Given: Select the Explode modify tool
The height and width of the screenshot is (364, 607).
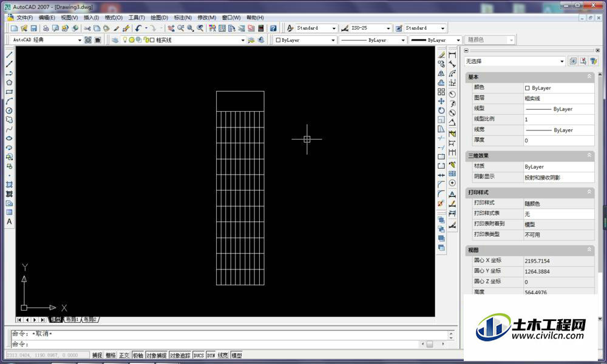Looking at the screenshot, I should pyautogui.click(x=441, y=203).
